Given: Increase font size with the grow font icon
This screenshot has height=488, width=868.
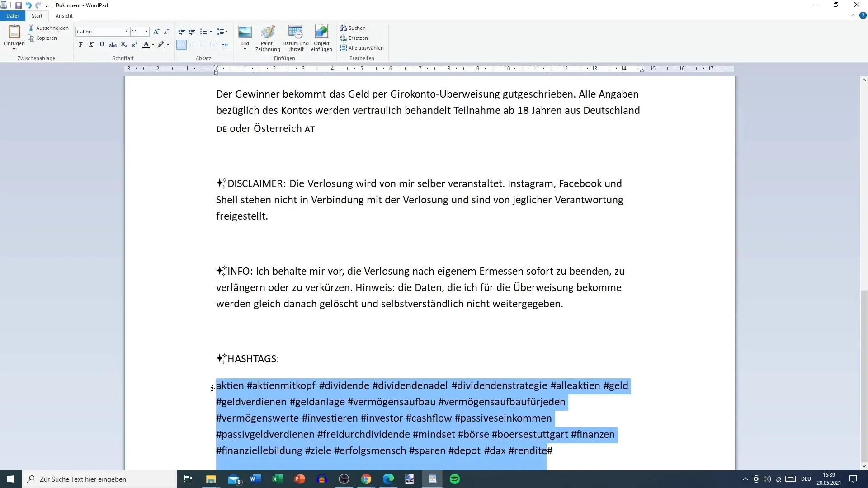Looking at the screenshot, I should tap(156, 32).
